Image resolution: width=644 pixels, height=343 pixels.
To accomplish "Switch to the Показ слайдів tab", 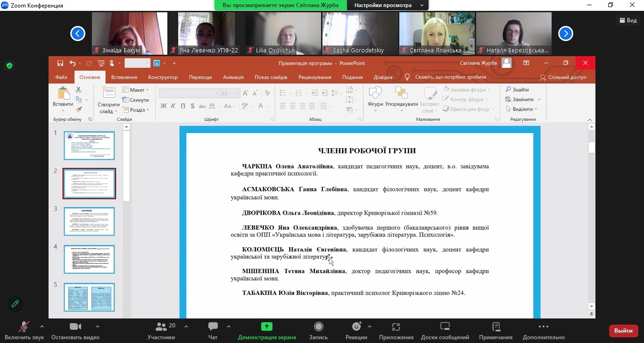I will click(271, 77).
